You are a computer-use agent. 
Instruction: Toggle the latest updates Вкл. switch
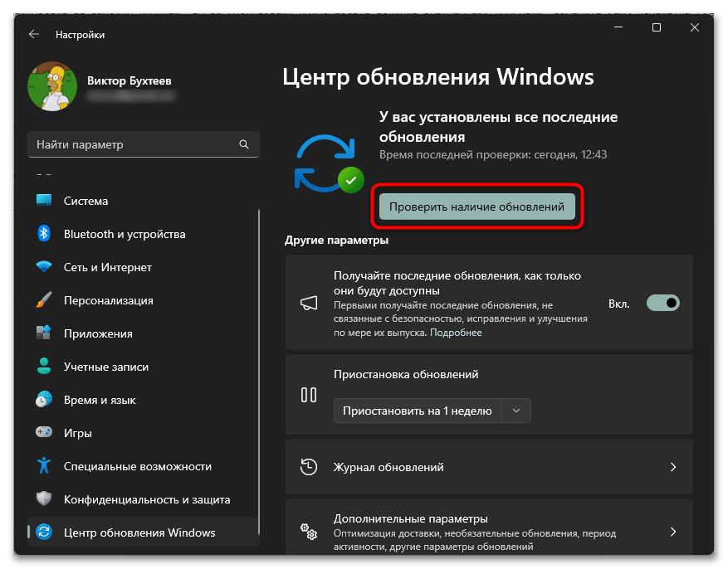tap(663, 303)
